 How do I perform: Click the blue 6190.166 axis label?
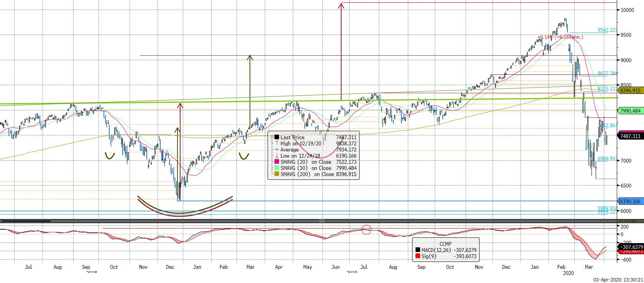(630, 201)
